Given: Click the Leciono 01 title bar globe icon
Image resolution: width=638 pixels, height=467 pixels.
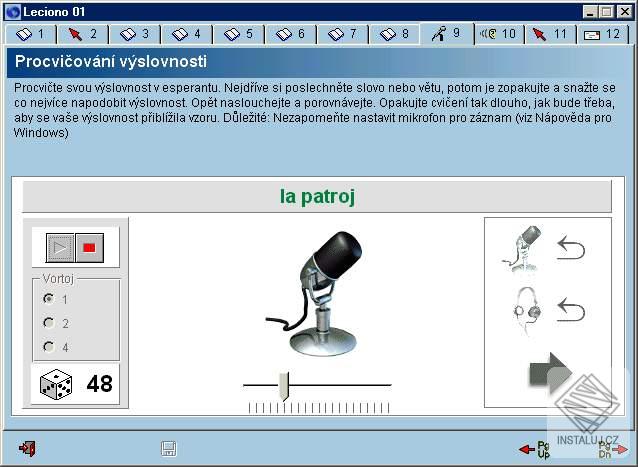Looking at the screenshot, I should pos(13,12).
